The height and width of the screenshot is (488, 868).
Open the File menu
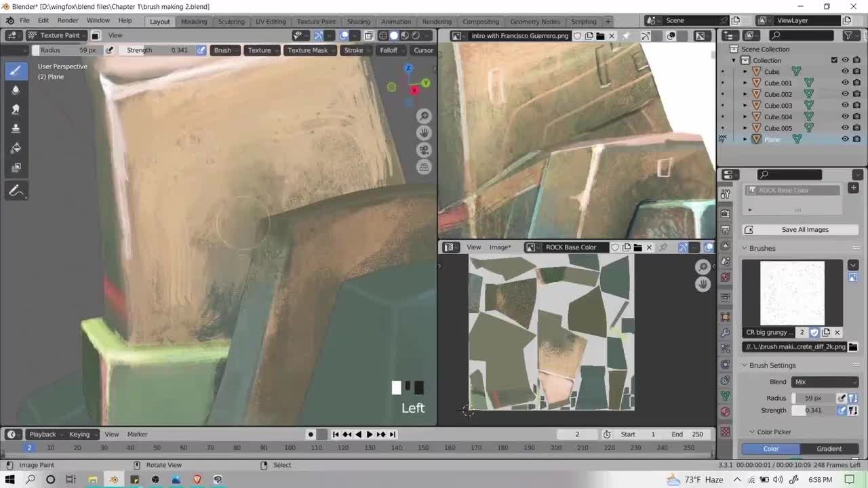pos(24,20)
